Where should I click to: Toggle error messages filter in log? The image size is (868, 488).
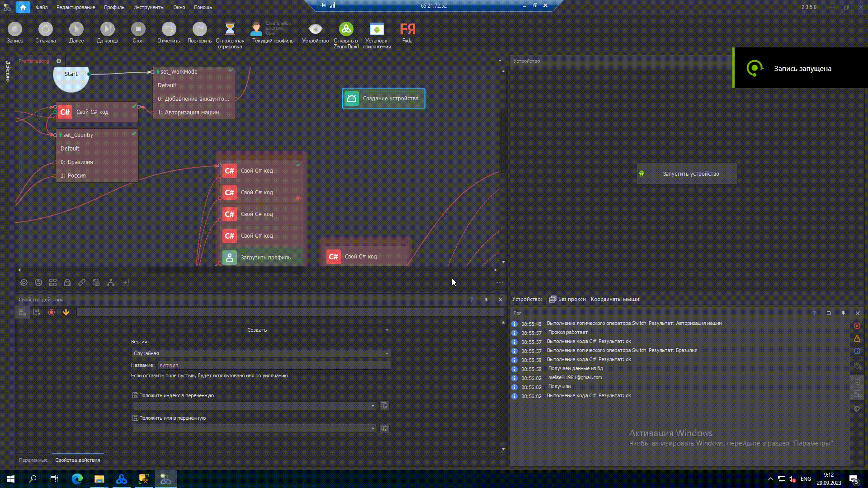tap(857, 326)
